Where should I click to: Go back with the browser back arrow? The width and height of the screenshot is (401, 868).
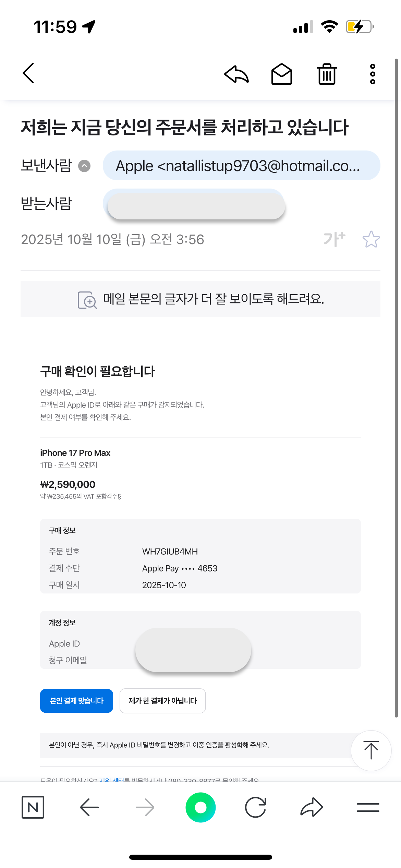pos(89,807)
